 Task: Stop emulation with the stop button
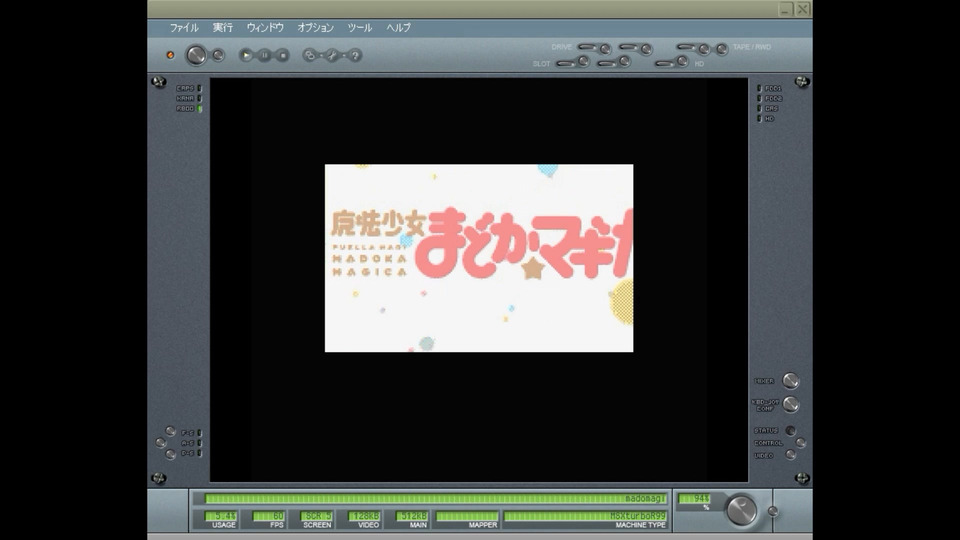(x=282, y=55)
